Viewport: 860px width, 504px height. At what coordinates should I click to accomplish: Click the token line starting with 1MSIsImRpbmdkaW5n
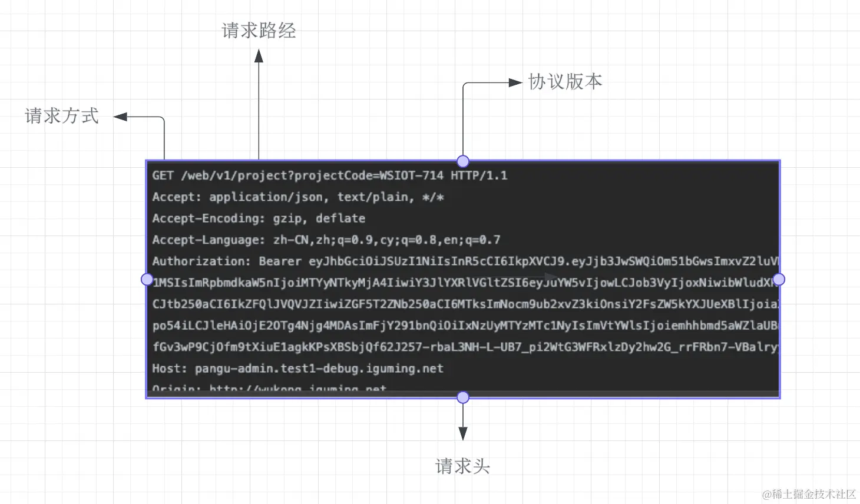pyautogui.click(x=465, y=283)
